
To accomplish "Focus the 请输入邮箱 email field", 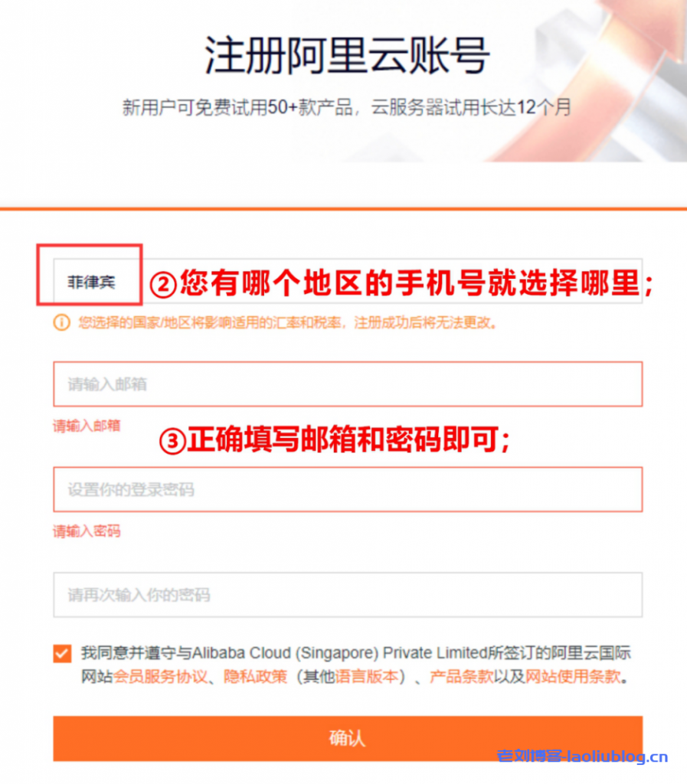I will 348,384.
